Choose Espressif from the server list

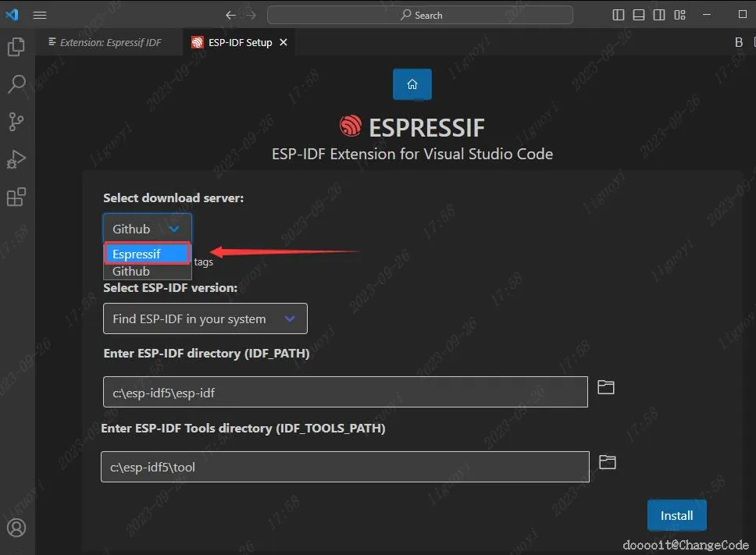(x=147, y=254)
